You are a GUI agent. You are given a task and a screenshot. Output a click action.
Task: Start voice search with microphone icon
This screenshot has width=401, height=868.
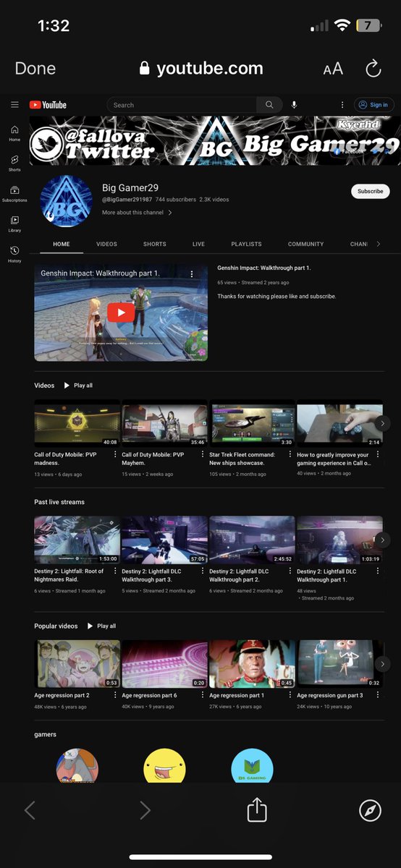click(x=294, y=105)
